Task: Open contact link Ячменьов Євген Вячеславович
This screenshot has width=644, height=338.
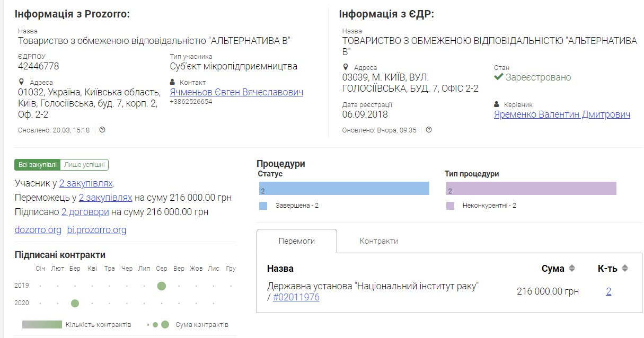Action: pyautogui.click(x=236, y=92)
